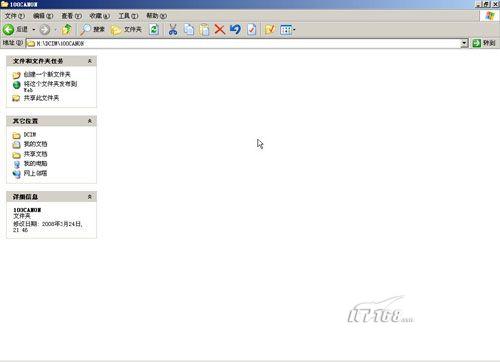This screenshot has height=362, width=500.
Task: Open the Search magnifier tool
Action: pos(93,30)
